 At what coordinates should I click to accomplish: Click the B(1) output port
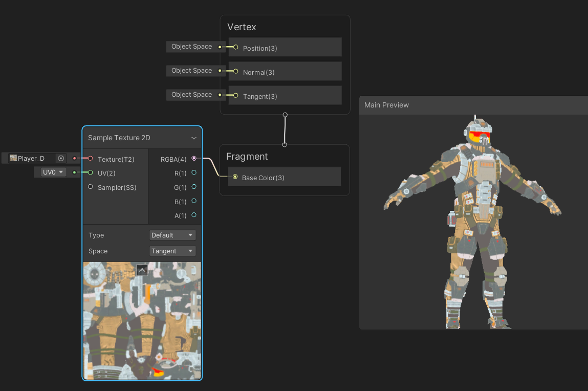pyautogui.click(x=194, y=201)
